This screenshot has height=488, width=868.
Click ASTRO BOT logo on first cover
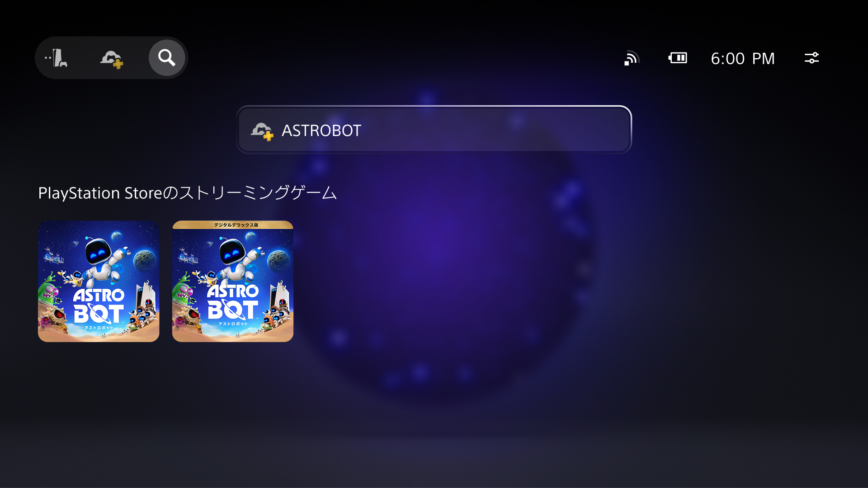click(99, 306)
